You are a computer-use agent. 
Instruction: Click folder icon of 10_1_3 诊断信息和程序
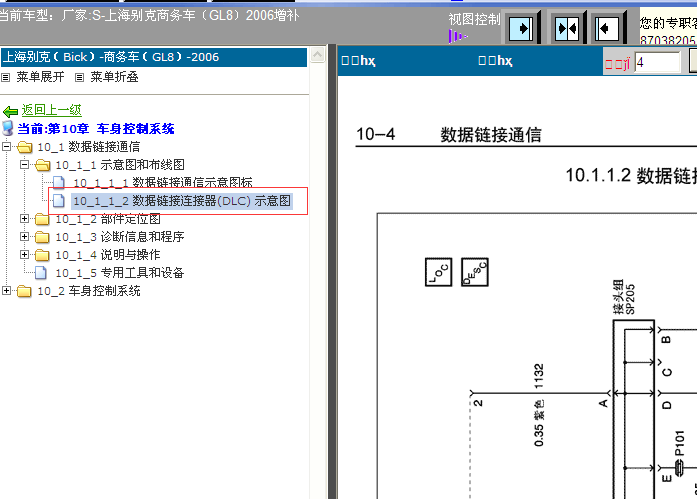pyautogui.click(x=42, y=237)
